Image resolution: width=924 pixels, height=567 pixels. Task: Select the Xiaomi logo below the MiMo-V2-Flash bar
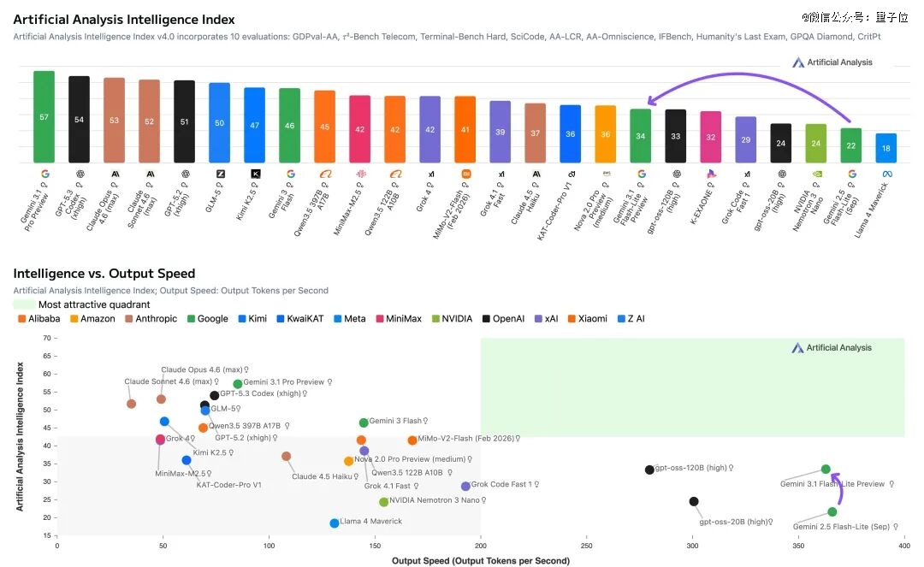[465, 174]
